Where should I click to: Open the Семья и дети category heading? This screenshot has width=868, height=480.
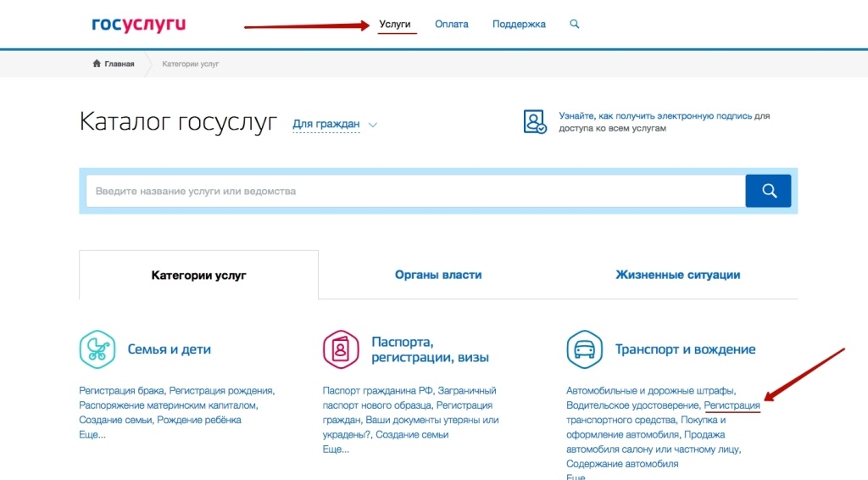pyautogui.click(x=170, y=349)
